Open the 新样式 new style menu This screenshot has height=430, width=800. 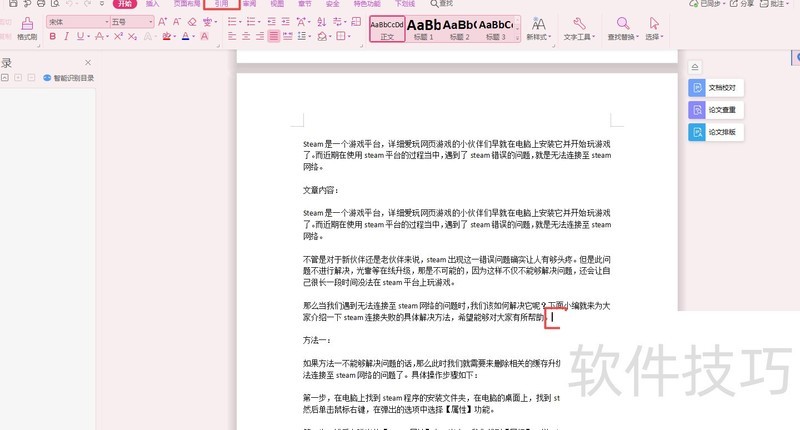coord(538,29)
